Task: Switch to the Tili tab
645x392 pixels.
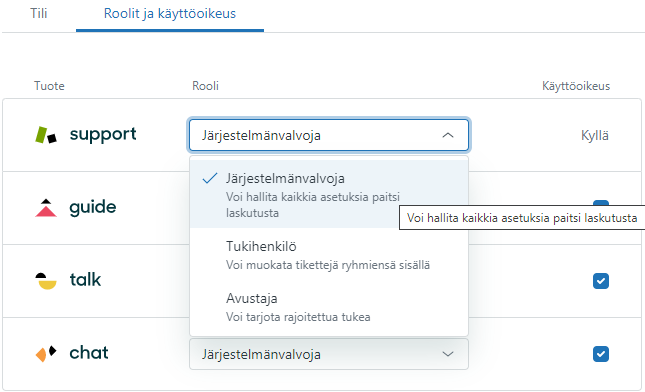Action: point(39,14)
